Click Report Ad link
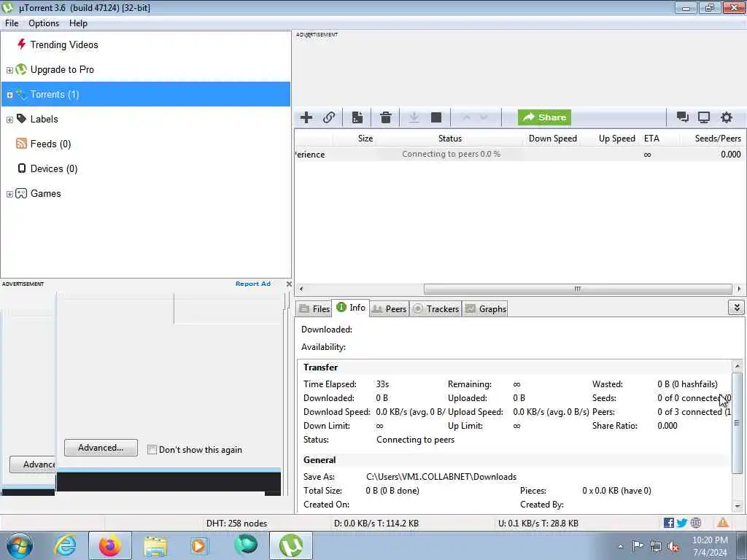 [253, 284]
